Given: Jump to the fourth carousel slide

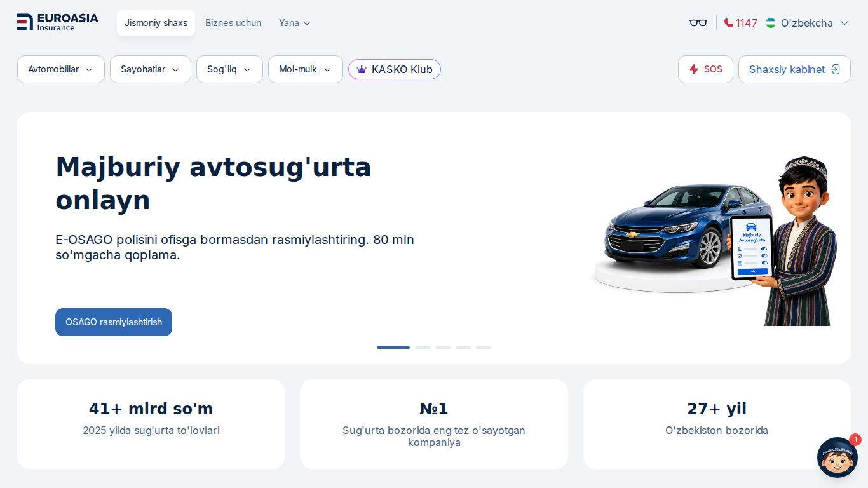Looking at the screenshot, I should [463, 348].
